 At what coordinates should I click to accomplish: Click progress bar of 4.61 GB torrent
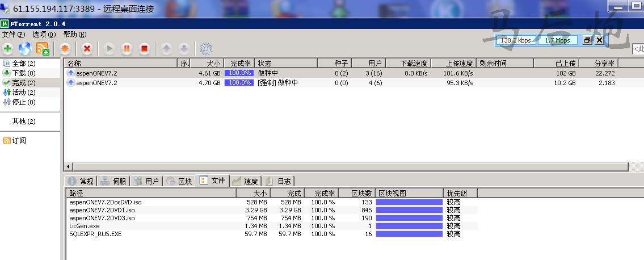[x=239, y=73]
